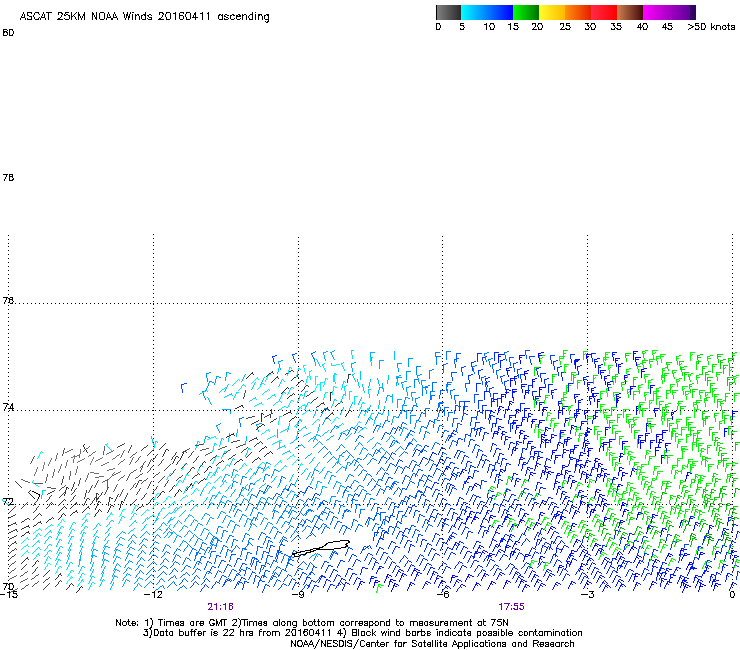Click the "5" label under the color bar
The height and width of the screenshot is (650, 740).
point(462,27)
